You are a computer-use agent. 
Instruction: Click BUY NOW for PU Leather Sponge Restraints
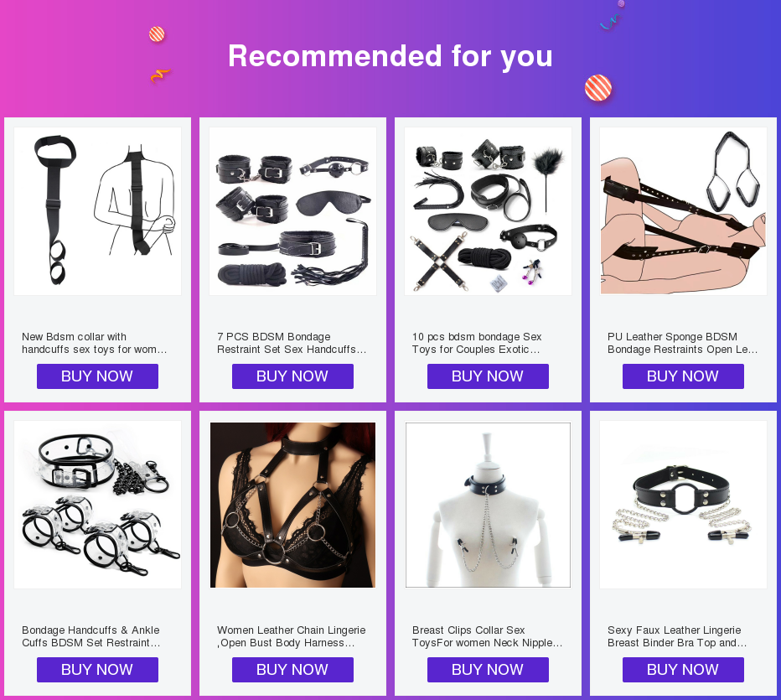(x=684, y=376)
